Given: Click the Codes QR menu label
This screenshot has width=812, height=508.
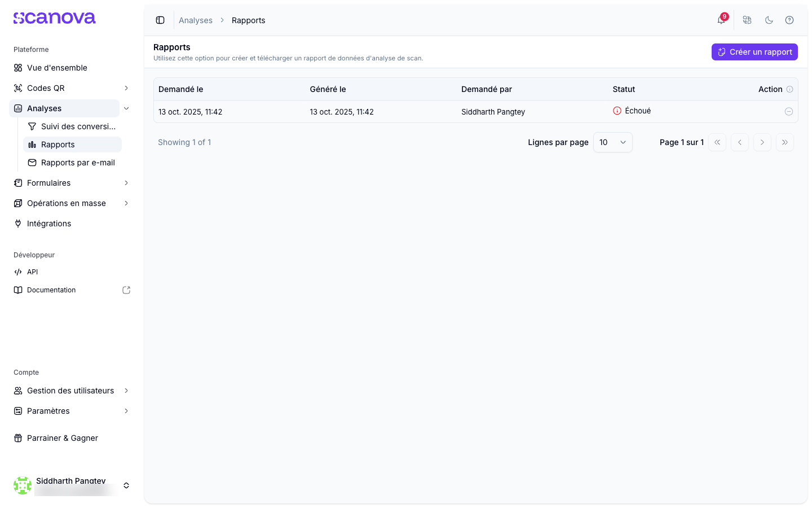Looking at the screenshot, I should click(46, 88).
